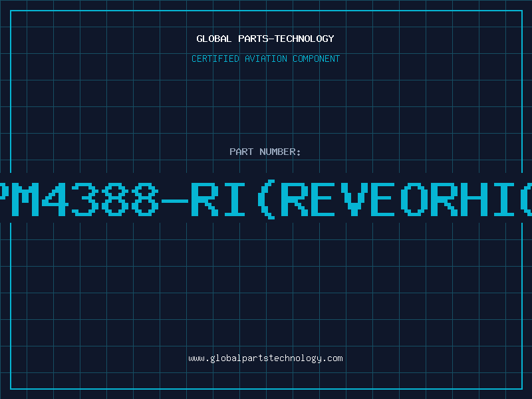The width and height of the screenshot is (532, 399).
Task: Select the large PM4388-RI part number text
Action: tap(266, 199)
